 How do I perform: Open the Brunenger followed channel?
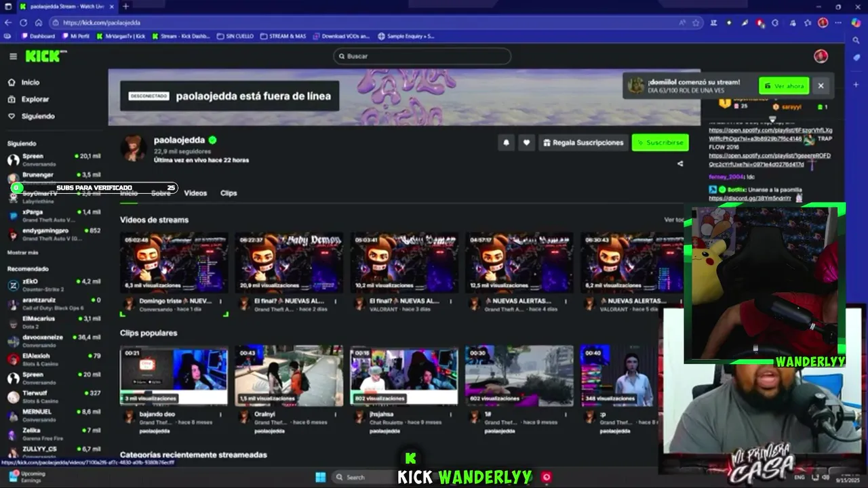coord(54,178)
